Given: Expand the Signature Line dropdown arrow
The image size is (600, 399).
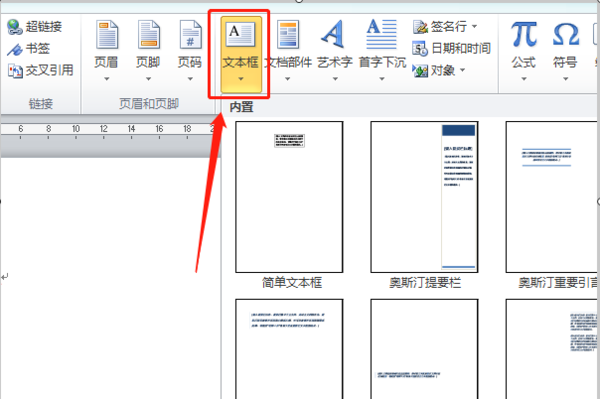Looking at the screenshot, I should pyautogui.click(x=474, y=26).
